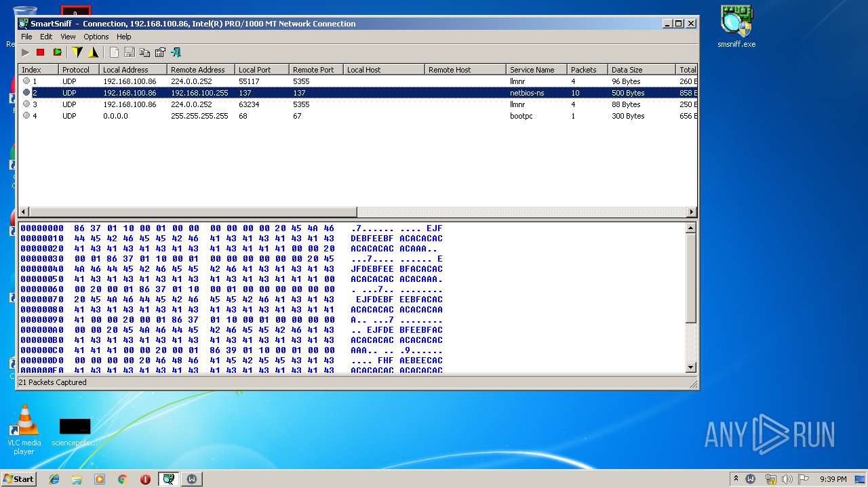The image size is (868, 488).
Task: Save packet data with the floppy icon
Action: (129, 52)
